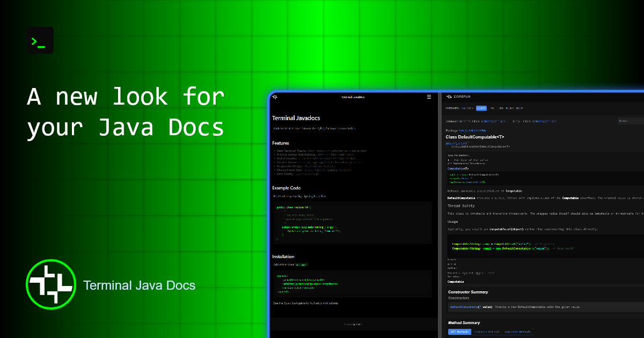The width and height of the screenshot is (644, 338).
Task: Open the OVERVIEW navigation item
Action: 452,108
